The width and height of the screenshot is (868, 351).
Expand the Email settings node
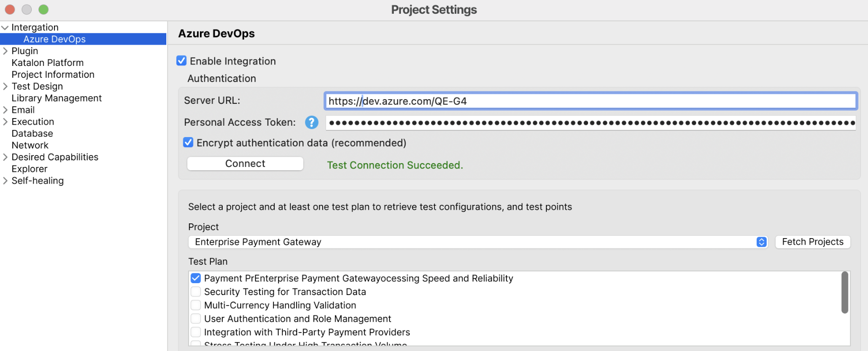(x=5, y=110)
